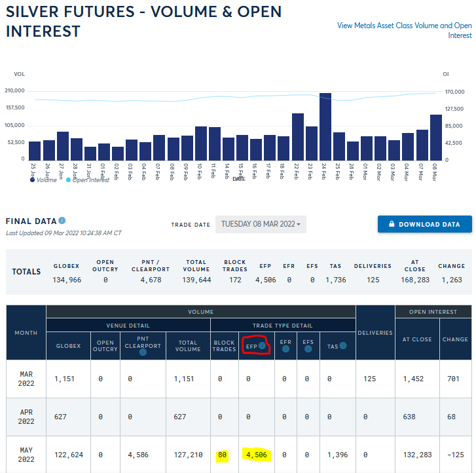Click the 25 Jan volume bar
The height and width of the screenshot is (473, 476).
35,151
